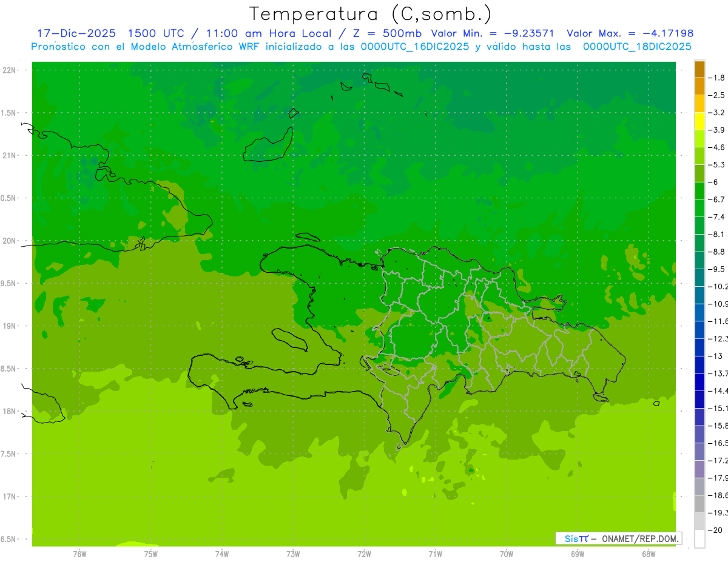Click the '-4.6' color scale value
Screen dimensions: 728x562
point(717,147)
